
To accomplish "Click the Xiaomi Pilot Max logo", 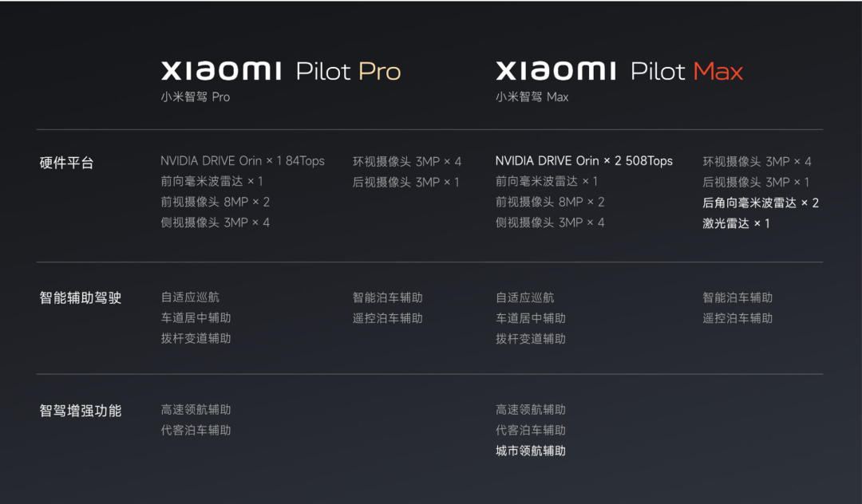I will point(619,71).
